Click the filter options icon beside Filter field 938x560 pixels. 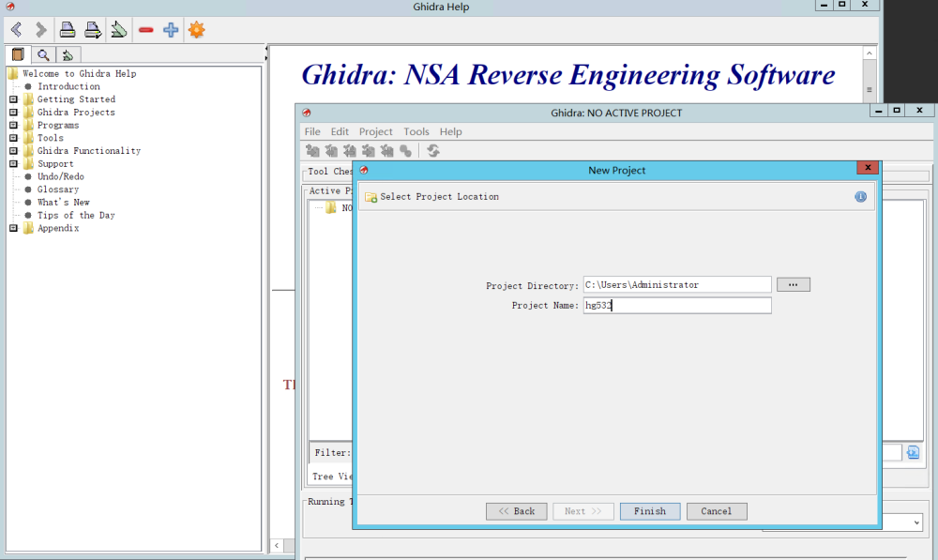tap(913, 452)
